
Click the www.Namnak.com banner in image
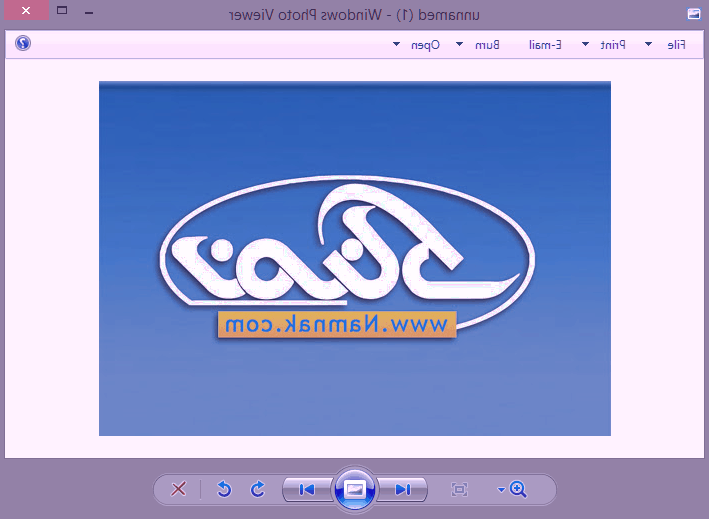click(337, 324)
